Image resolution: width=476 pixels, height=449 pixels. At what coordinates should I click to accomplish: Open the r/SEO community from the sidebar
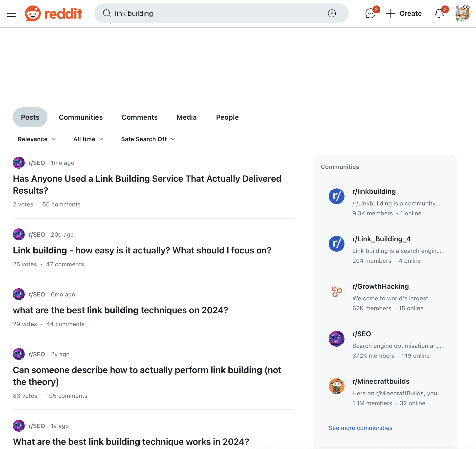(362, 334)
